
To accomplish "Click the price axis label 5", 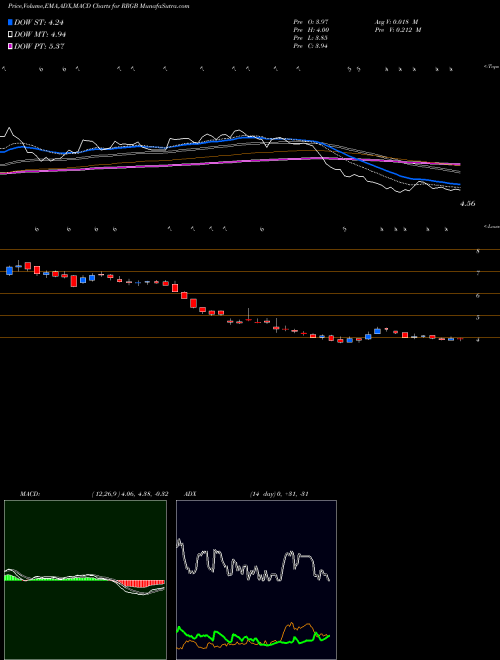I will point(478,318).
